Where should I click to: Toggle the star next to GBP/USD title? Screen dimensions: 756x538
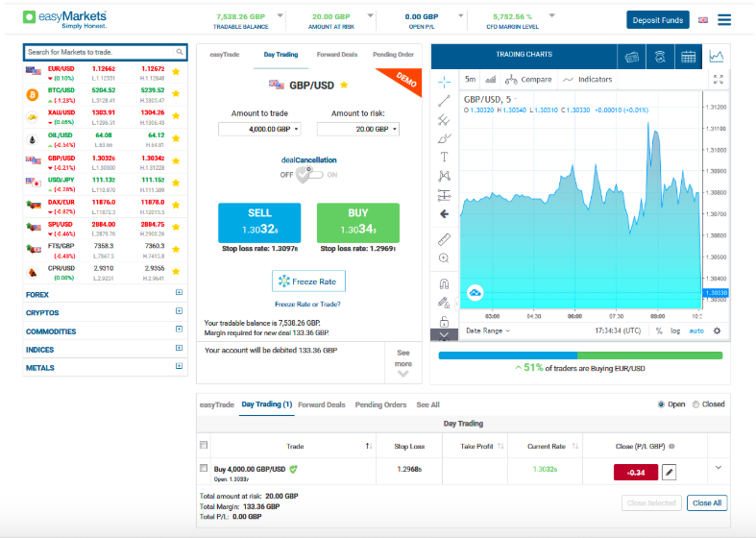click(x=344, y=85)
